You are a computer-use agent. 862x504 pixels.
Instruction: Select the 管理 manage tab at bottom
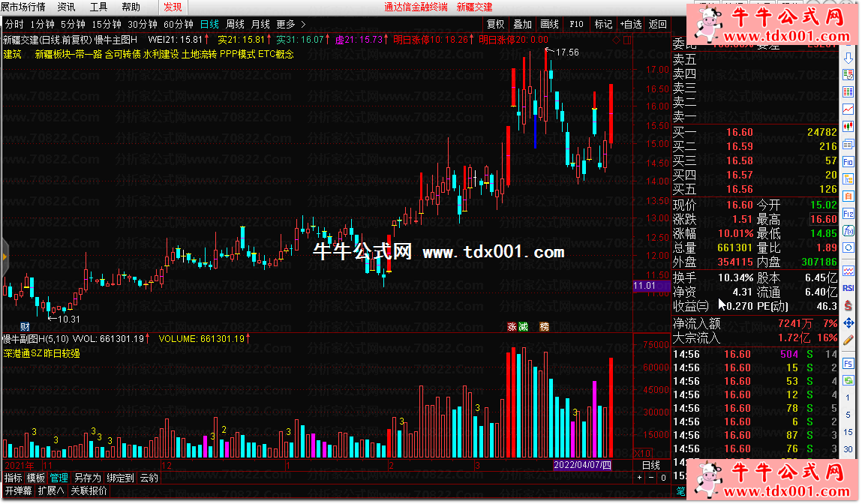[59, 478]
